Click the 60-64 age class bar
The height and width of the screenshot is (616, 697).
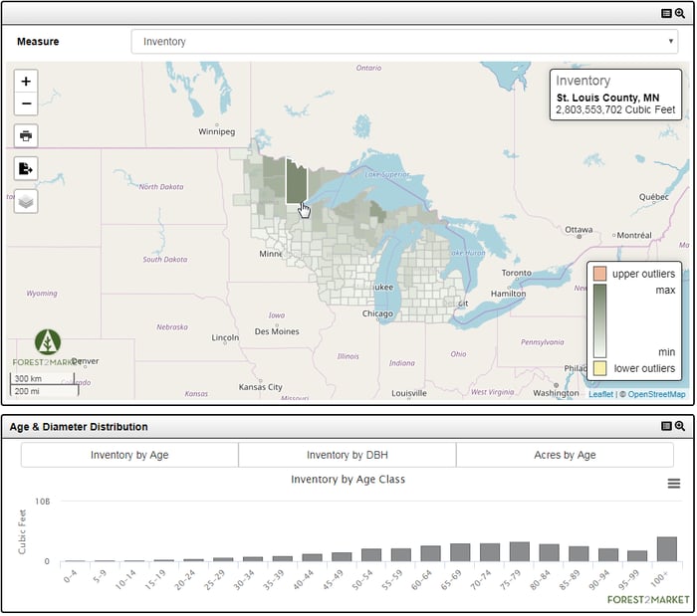[430, 554]
